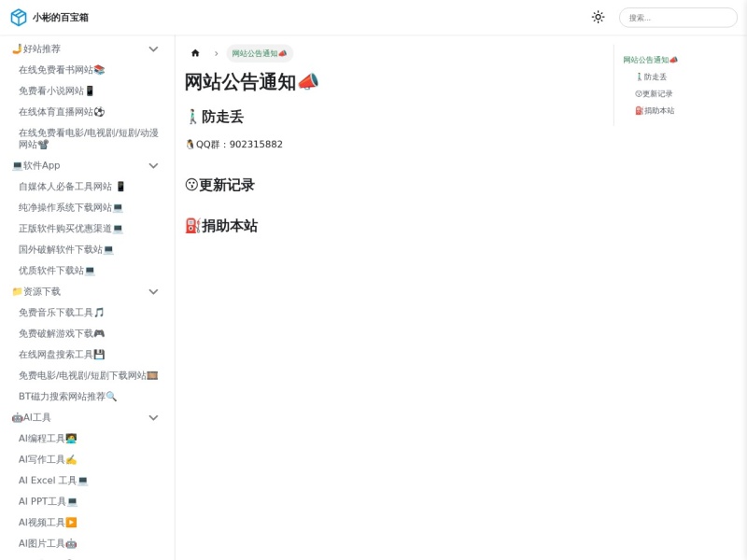Collapse the 资源下载 sidebar section
Screen dimensions: 747x560
(153, 291)
